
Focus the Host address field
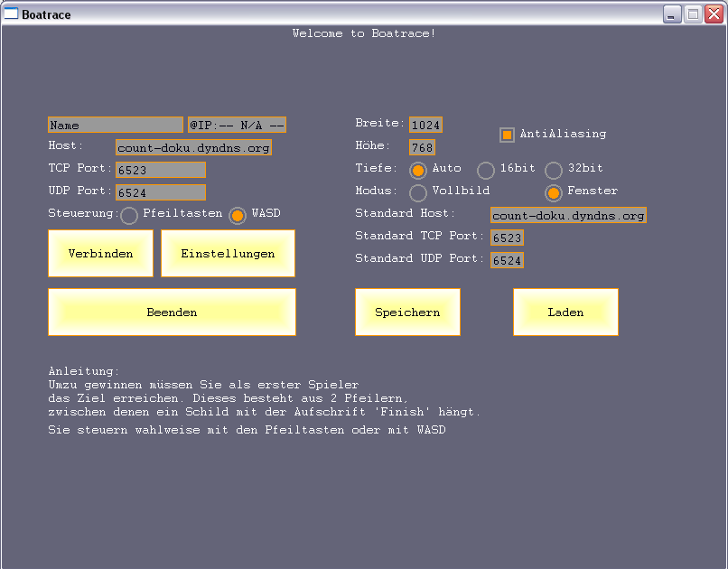[193, 147]
